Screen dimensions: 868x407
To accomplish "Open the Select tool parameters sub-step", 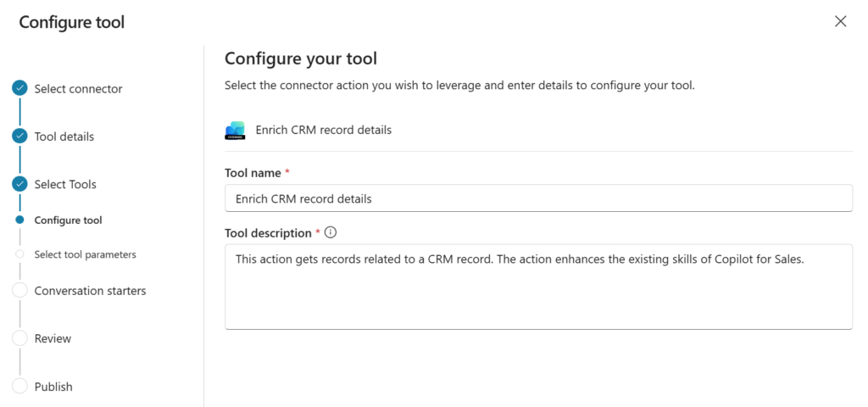I will 85,254.
